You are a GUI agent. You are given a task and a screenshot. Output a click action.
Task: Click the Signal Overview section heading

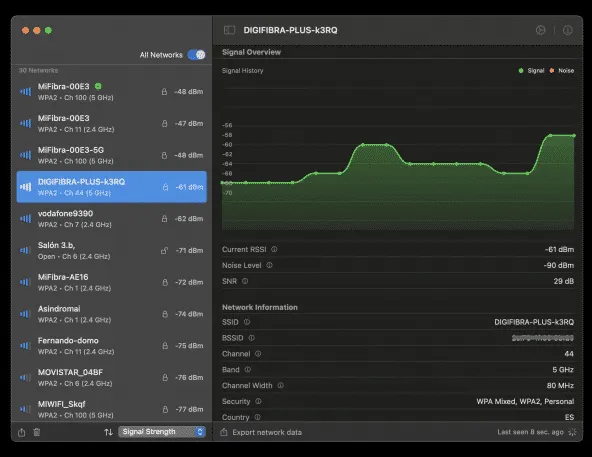(251, 52)
